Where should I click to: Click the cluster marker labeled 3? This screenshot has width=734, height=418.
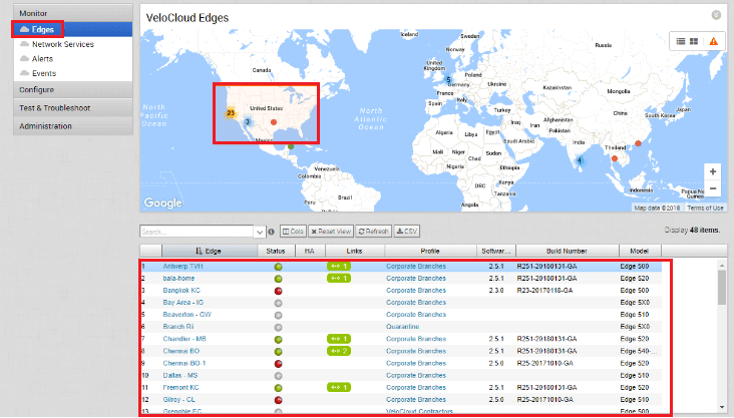pyautogui.click(x=248, y=122)
